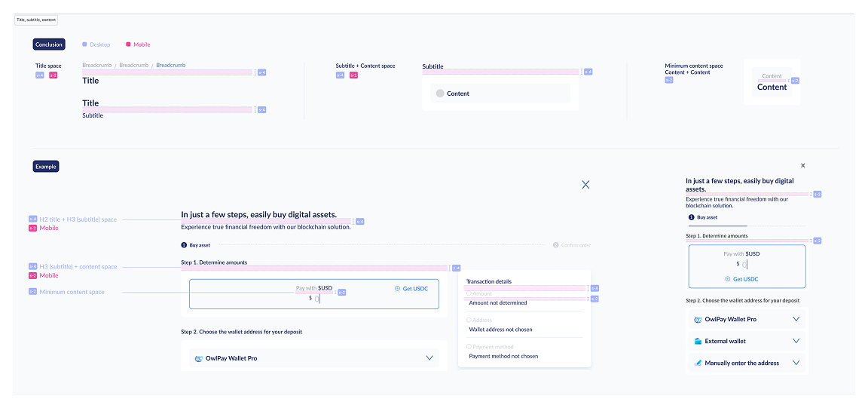
Task: Click the pink Mobile legend swatch
Action: (128, 44)
